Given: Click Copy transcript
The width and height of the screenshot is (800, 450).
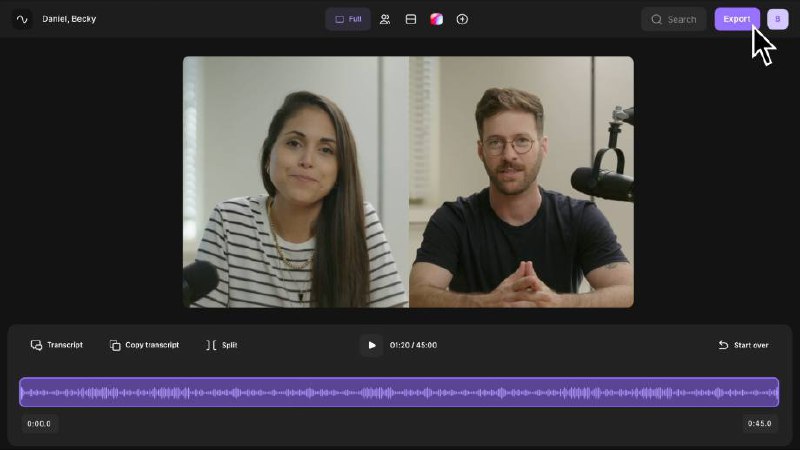Looking at the screenshot, I should (144, 345).
